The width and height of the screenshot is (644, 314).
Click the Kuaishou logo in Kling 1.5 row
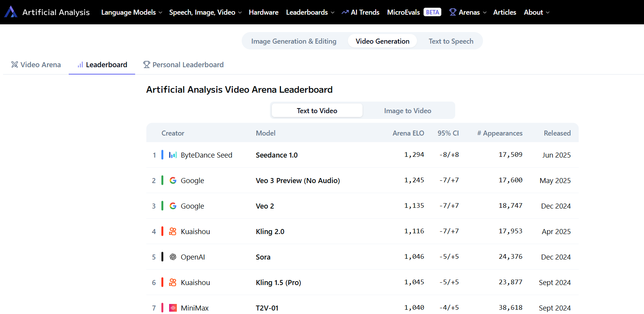pos(173,282)
